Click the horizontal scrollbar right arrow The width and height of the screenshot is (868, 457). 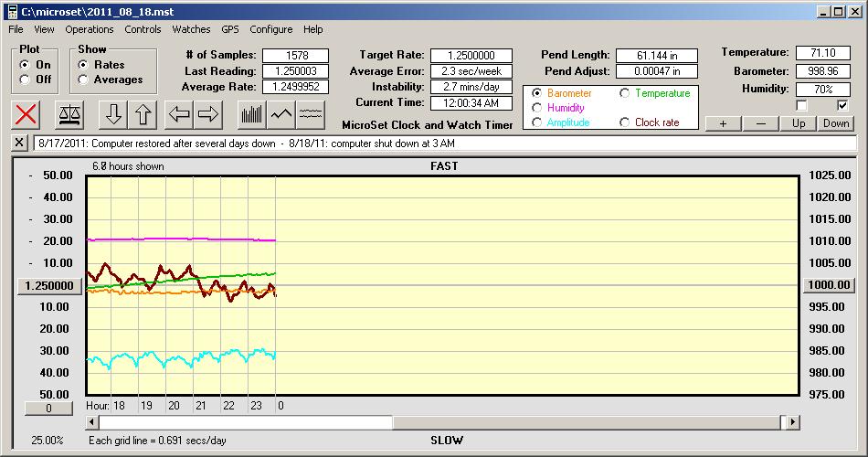click(x=793, y=422)
